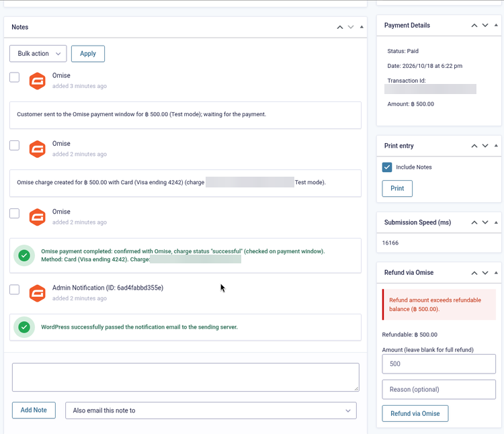Screen dimensions: 504x434
Task: Select the note added 3 minutes ago checkbox
Action: point(15,77)
